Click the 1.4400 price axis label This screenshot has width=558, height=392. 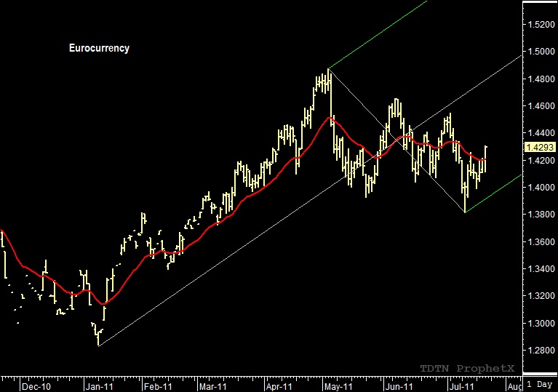coord(541,133)
